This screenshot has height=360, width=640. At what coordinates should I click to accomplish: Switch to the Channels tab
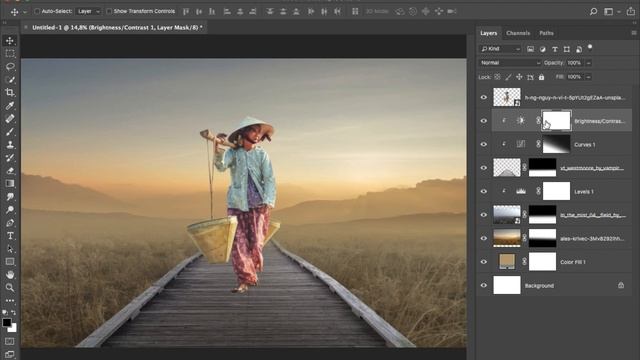pyautogui.click(x=518, y=33)
